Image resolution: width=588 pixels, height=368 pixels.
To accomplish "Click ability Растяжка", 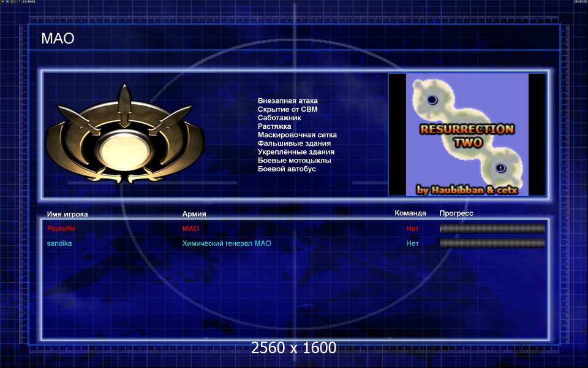I will 274,126.
